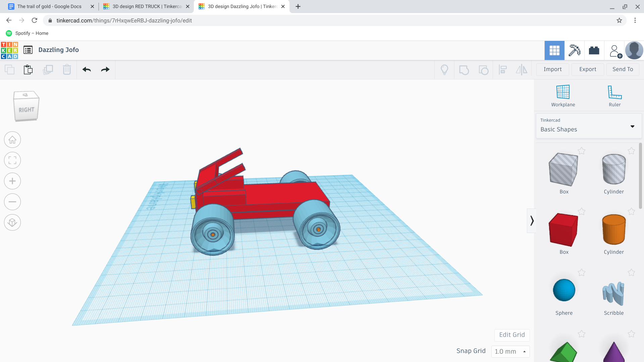Screen dimensions: 644x362
Task: Zoom in with plus button
Action: pyautogui.click(x=12, y=181)
